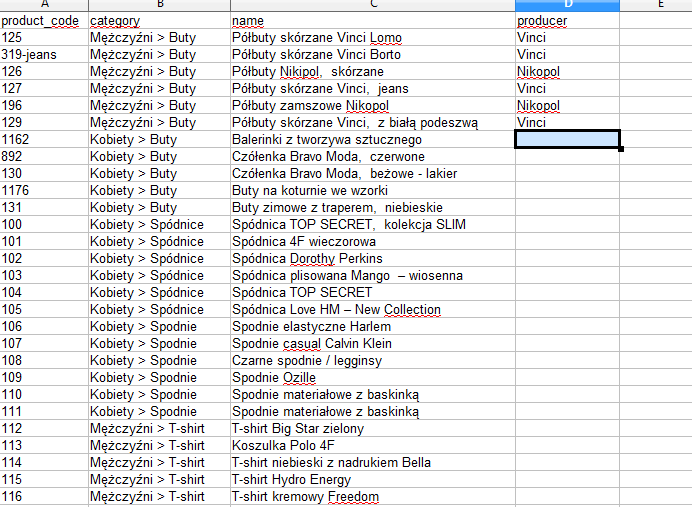Select cell 'Spódnica plisowana Mango – wiosenna'

coord(372,275)
